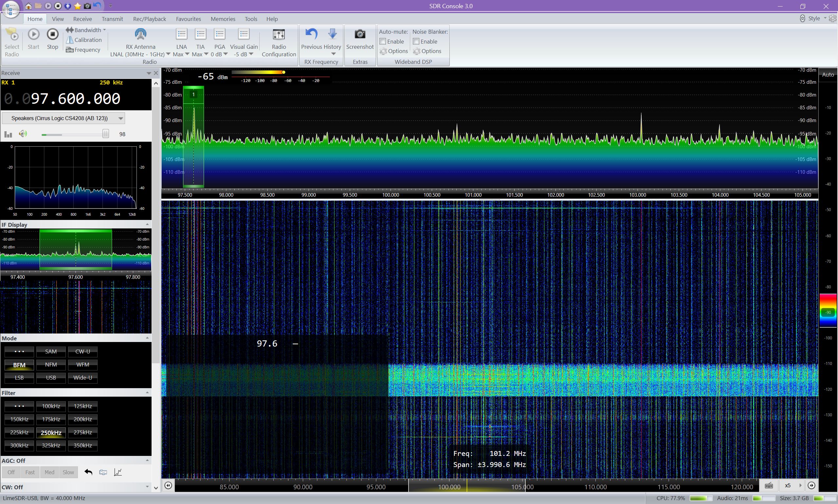Collapse the IF Display panel
Image resolution: width=838 pixels, height=504 pixels.
[147, 225]
